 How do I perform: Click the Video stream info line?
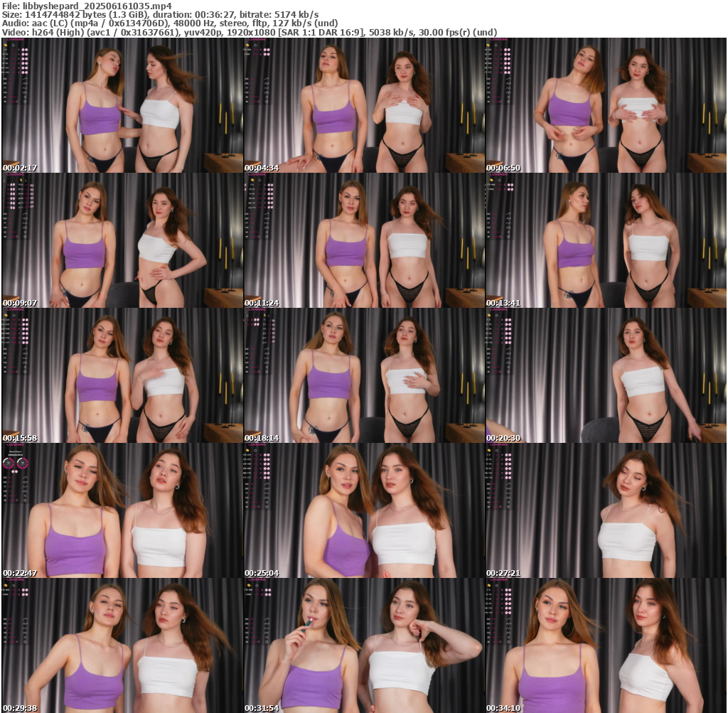[249, 32]
